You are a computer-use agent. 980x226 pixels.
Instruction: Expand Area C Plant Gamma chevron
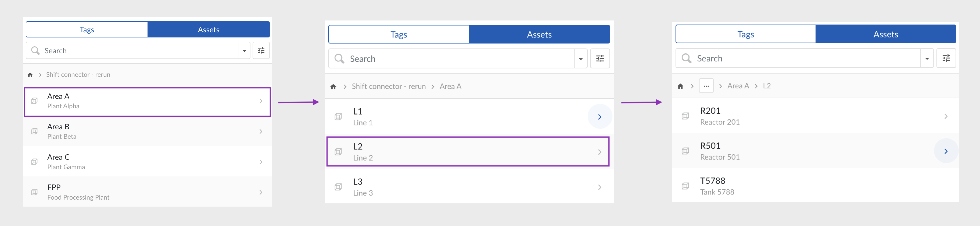(261, 162)
